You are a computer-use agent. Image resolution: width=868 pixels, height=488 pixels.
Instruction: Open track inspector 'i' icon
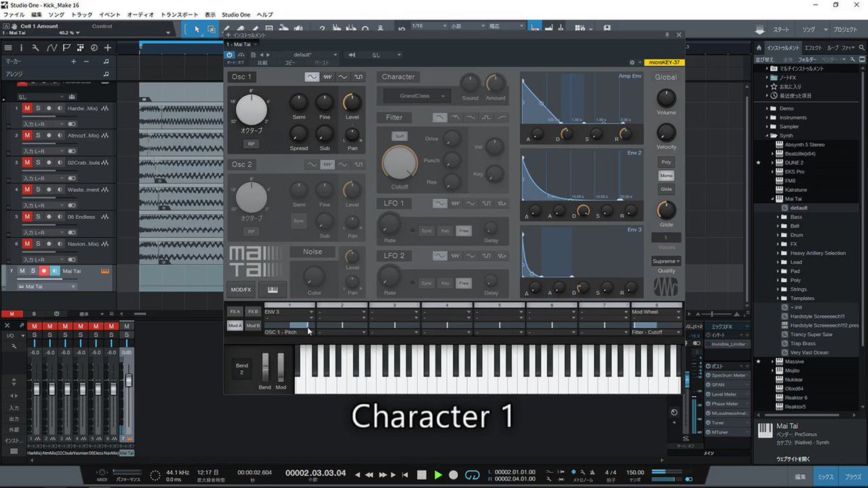tap(22, 48)
